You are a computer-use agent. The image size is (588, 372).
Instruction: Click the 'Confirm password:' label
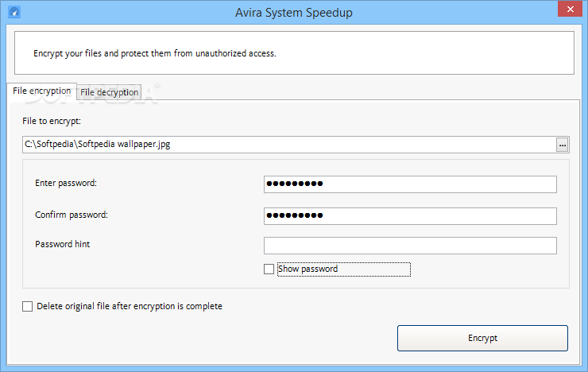(x=72, y=215)
